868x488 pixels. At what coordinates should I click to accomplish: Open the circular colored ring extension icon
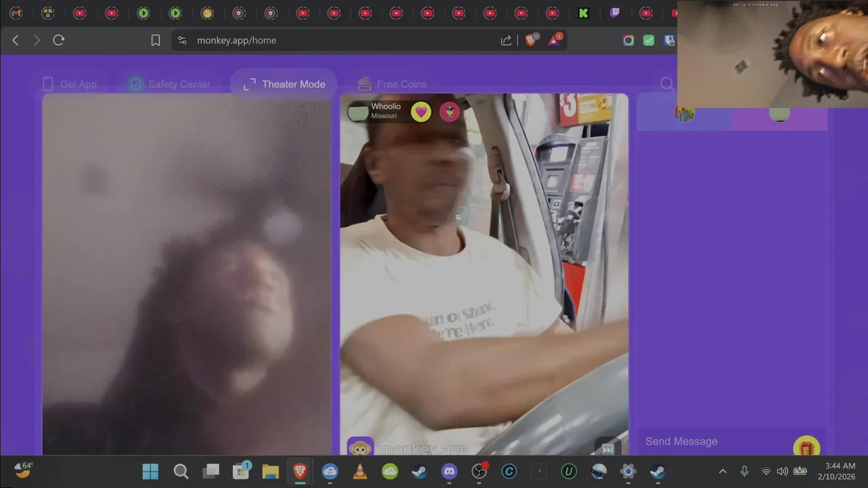point(629,41)
